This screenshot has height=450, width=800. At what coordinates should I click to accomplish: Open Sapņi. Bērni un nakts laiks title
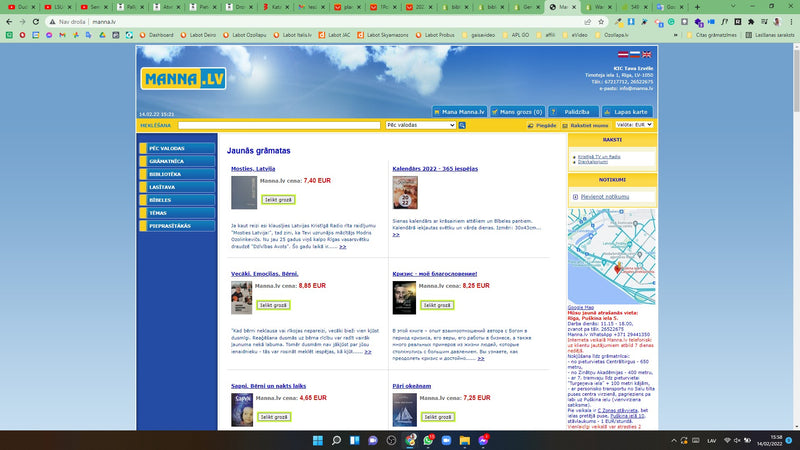click(x=268, y=386)
